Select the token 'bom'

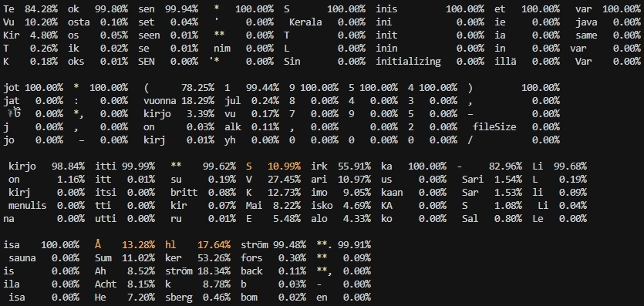pyautogui.click(x=249, y=298)
